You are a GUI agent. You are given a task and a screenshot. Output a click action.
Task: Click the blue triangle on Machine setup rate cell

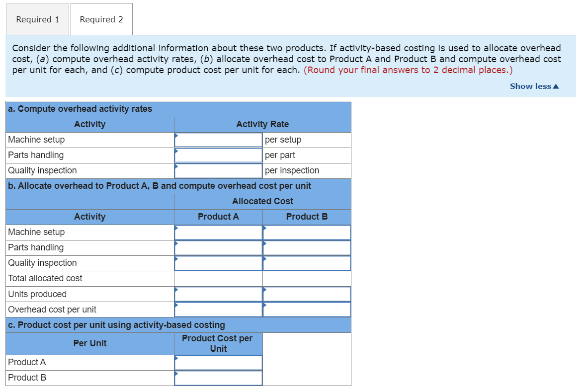(176, 136)
